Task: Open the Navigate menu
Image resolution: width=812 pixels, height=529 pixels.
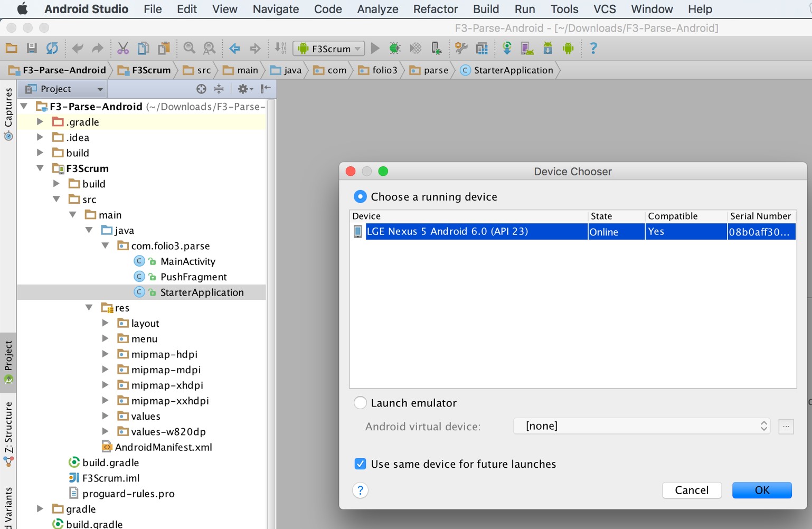Action: [276, 9]
